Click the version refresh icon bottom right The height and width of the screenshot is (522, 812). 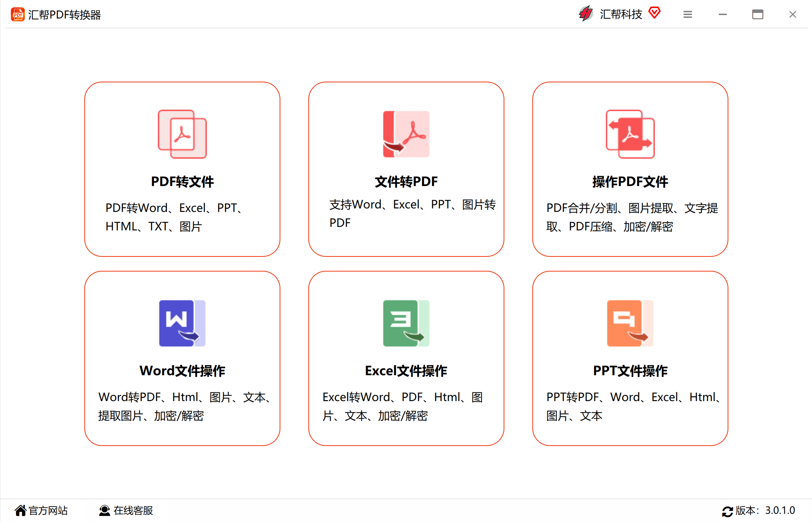(x=728, y=511)
